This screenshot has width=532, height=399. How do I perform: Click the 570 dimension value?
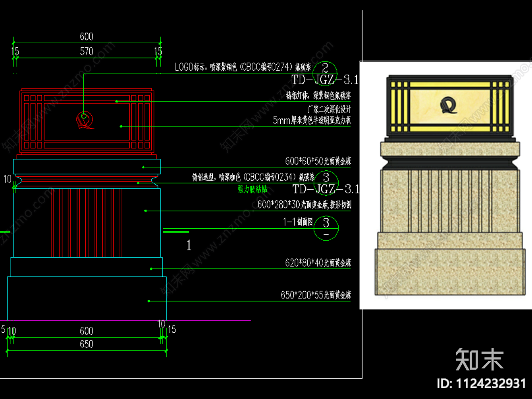[x=87, y=51]
